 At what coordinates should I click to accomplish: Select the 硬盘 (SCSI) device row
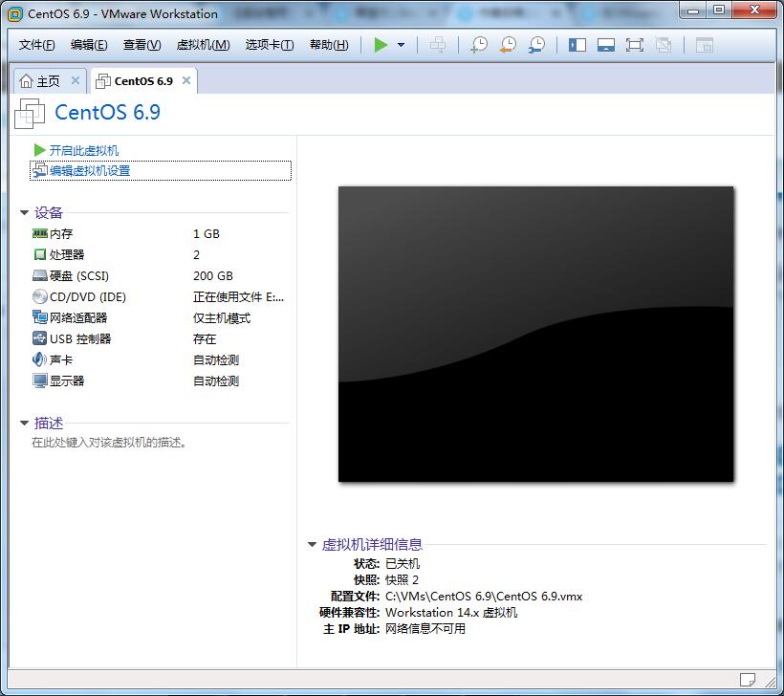pos(160,276)
